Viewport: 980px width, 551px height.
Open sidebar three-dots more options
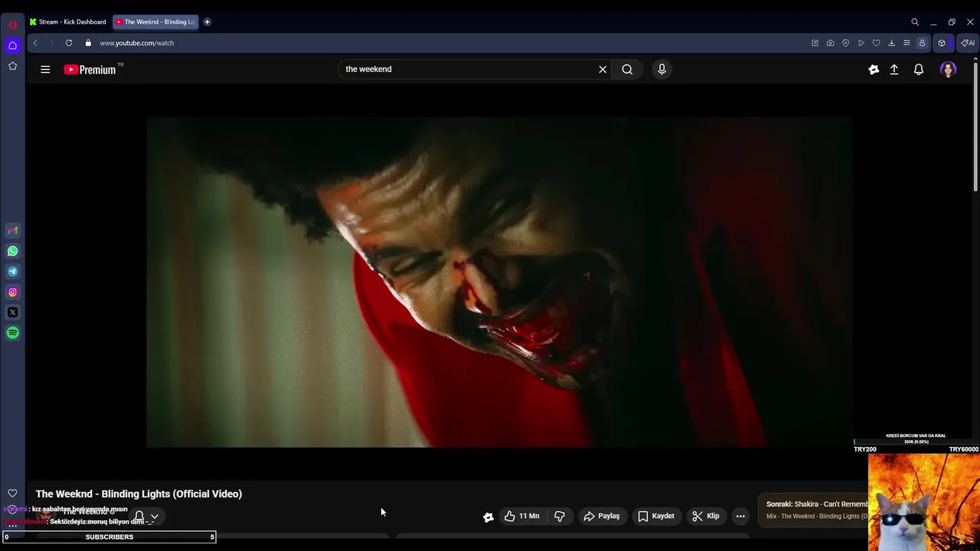(12, 526)
